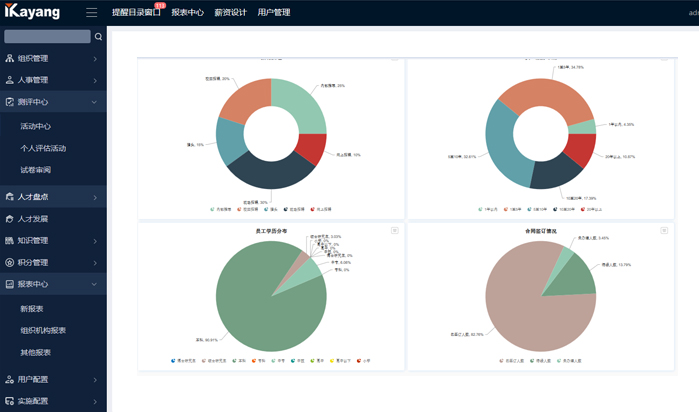Click the search magnifier icon
The width and height of the screenshot is (699, 412).
click(x=98, y=37)
